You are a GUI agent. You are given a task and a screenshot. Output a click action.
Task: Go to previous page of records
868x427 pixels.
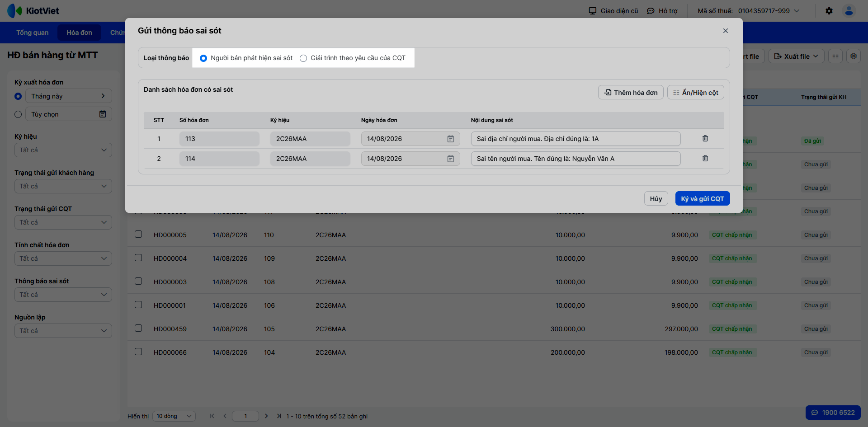[x=225, y=416]
